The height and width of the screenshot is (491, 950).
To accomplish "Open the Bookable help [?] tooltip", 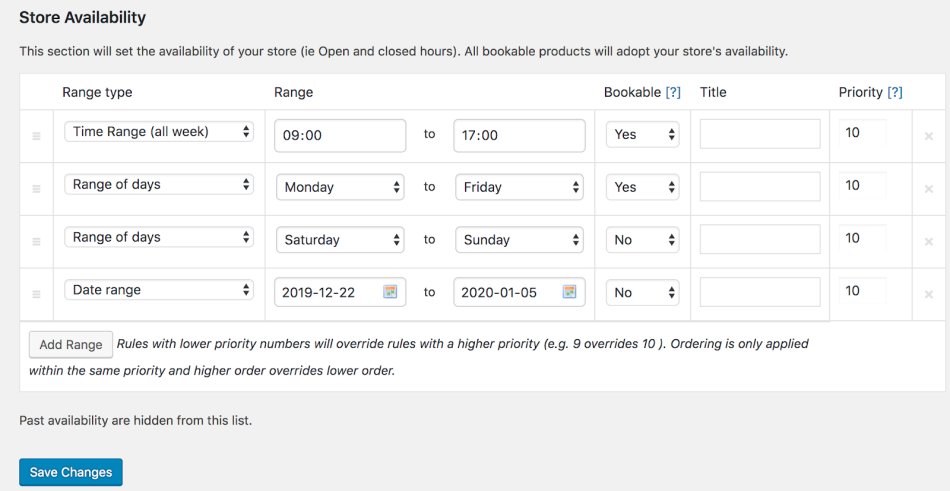I will click(x=673, y=92).
